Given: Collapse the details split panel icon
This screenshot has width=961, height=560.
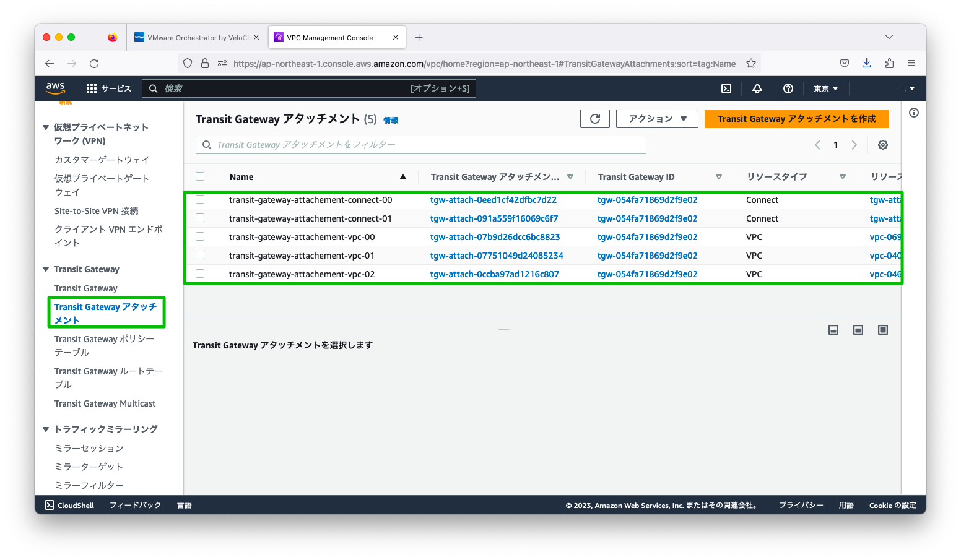Looking at the screenshot, I should 833,330.
